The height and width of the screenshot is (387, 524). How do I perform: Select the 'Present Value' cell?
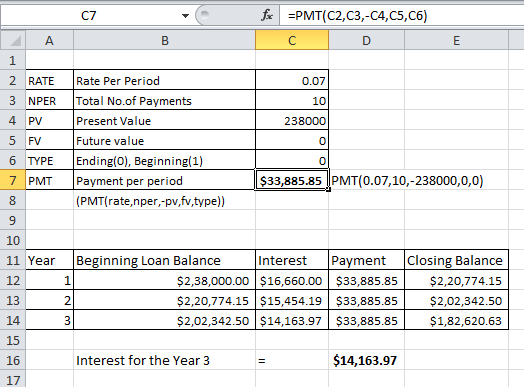(x=164, y=120)
